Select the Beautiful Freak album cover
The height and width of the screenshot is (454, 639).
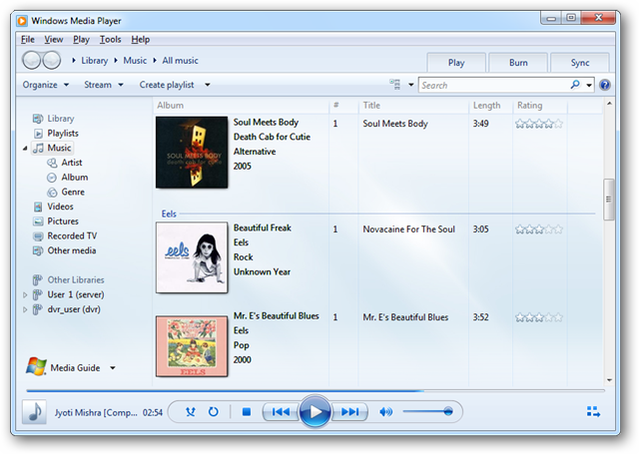192,258
